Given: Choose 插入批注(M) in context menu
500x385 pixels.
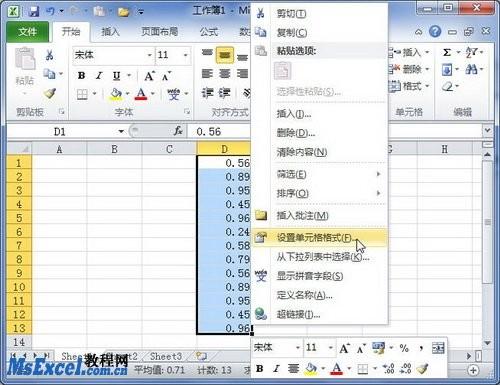Looking at the screenshot, I should 320,216.
